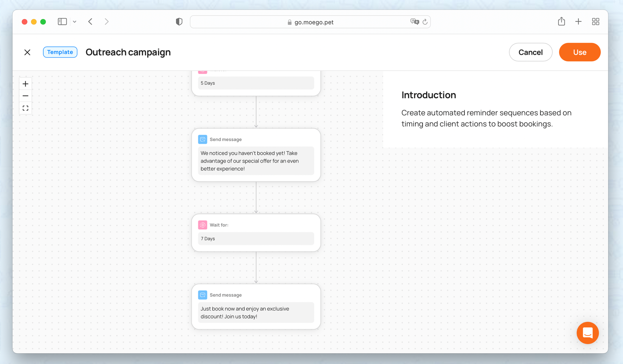Select the special offer message node
Image resolution: width=623 pixels, height=364 pixels.
[x=256, y=155]
